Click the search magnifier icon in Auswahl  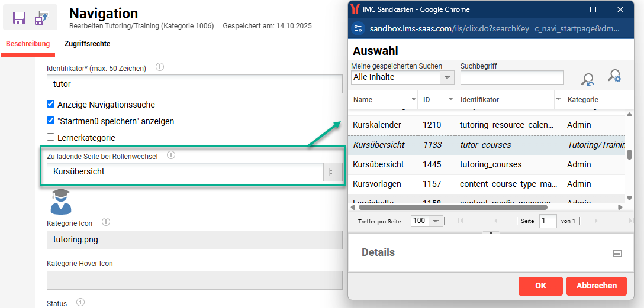(x=587, y=80)
